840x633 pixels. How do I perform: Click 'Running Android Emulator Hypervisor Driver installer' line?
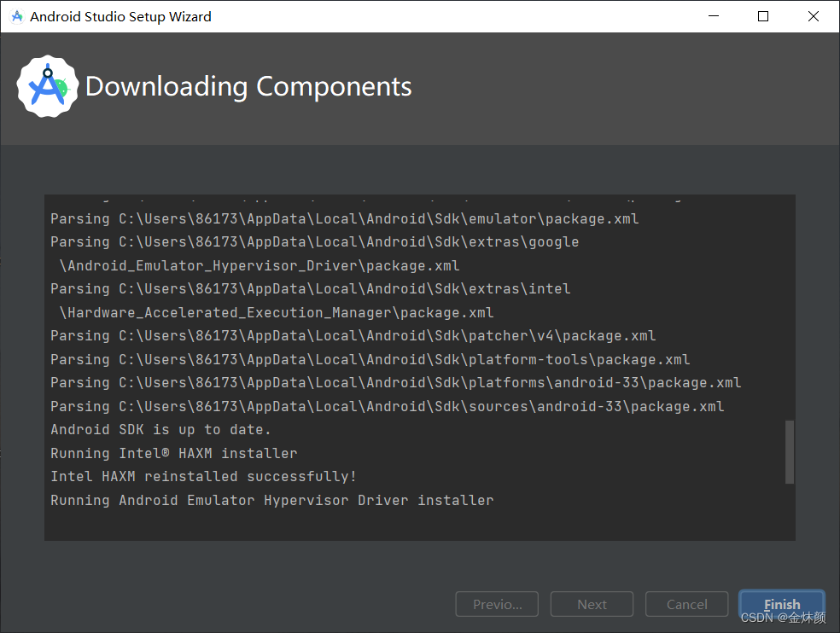[272, 500]
